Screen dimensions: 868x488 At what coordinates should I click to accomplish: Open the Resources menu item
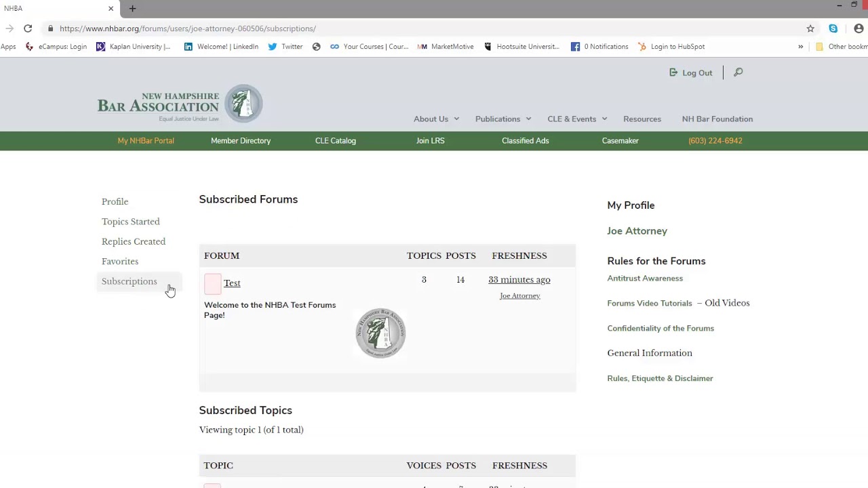point(642,119)
